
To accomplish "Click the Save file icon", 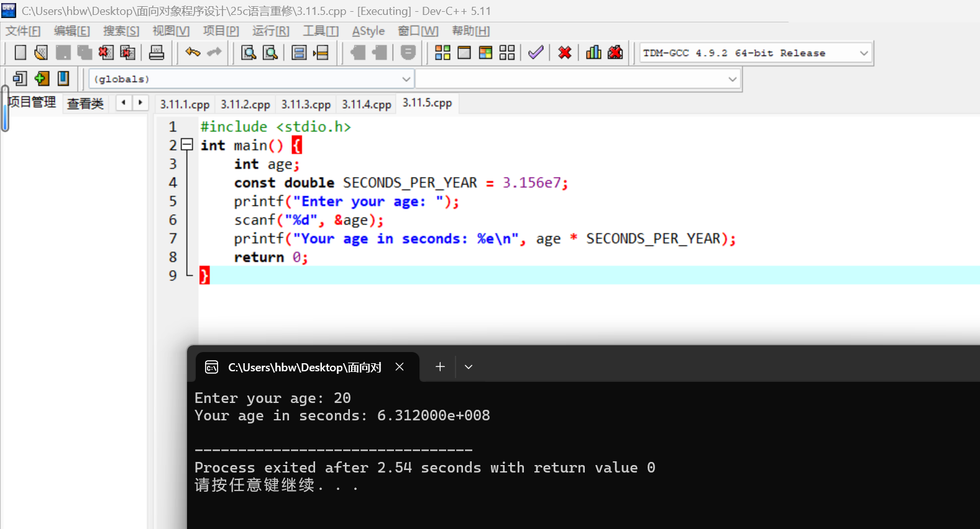I will pos(63,53).
